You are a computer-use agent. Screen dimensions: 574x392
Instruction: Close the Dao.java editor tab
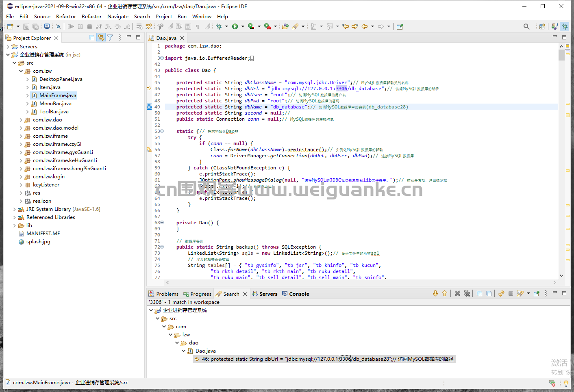tap(182, 38)
